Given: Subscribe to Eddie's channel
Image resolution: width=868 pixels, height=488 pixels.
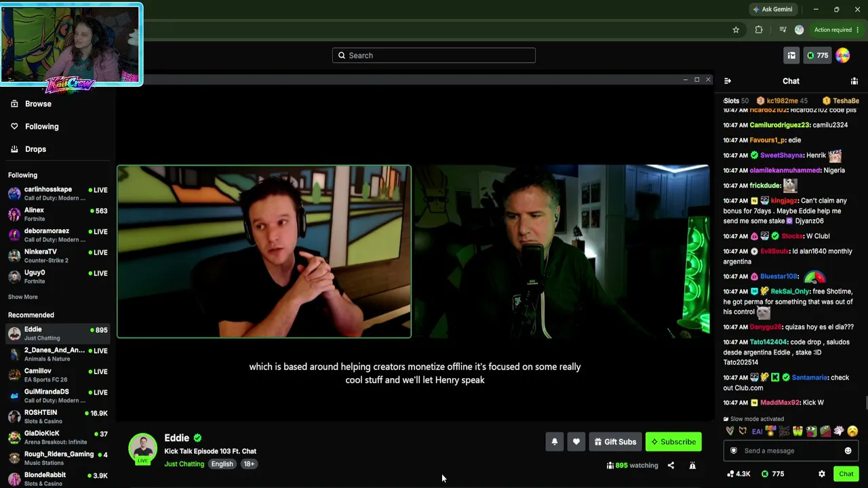Looking at the screenshot, I should tap(673, 442).
